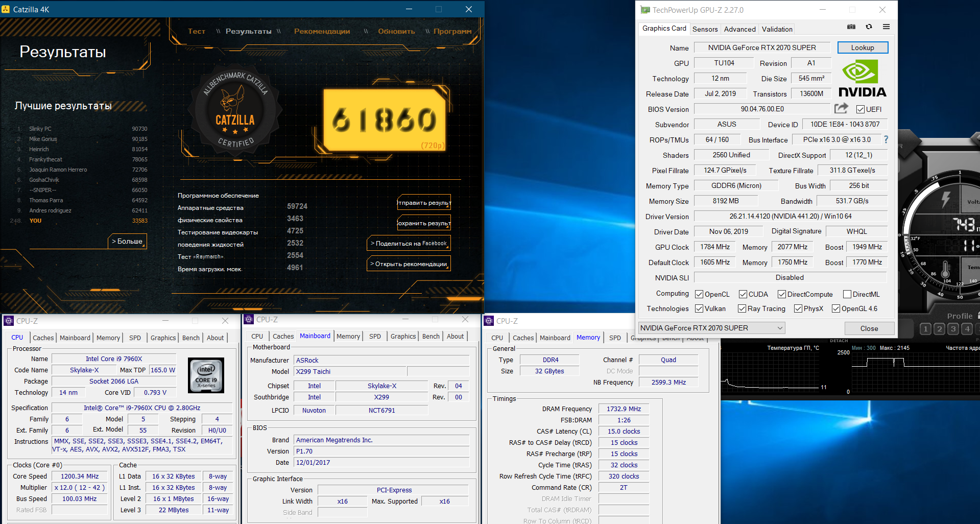Open Catzilla Обновить tab
Image resolution: width=980 pixels, height=524 pixels.
396,31
